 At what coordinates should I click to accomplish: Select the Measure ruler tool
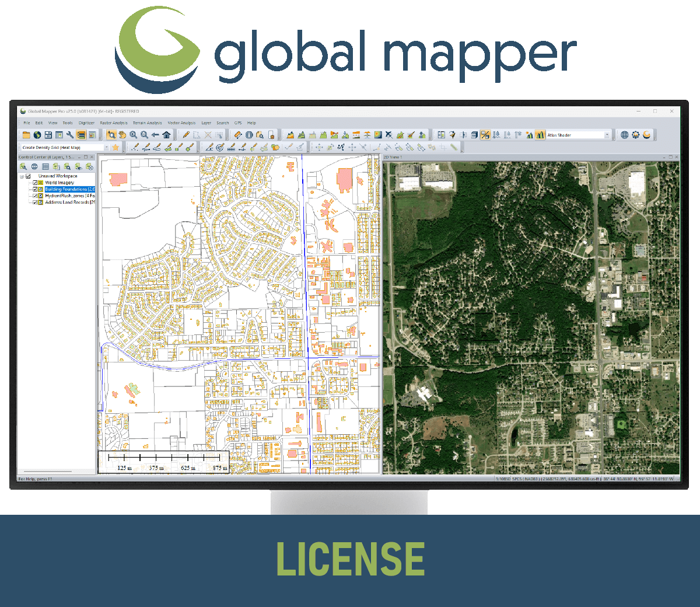coord(237,135)
